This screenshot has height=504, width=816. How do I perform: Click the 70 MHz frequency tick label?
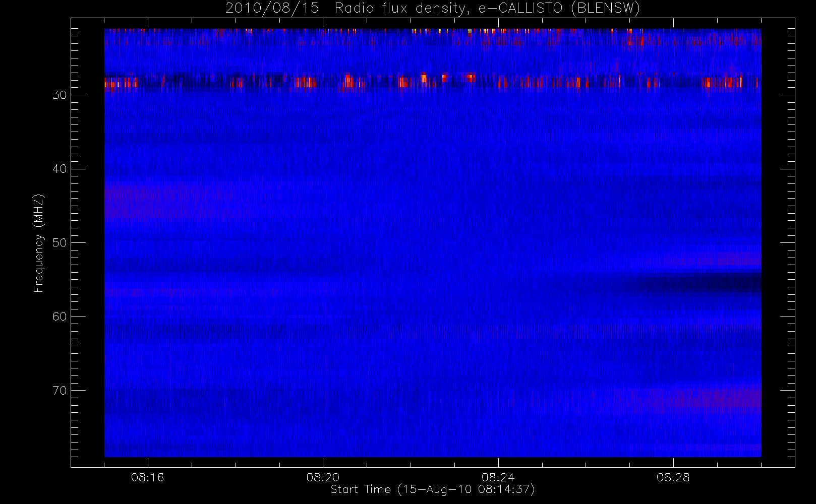60,391
